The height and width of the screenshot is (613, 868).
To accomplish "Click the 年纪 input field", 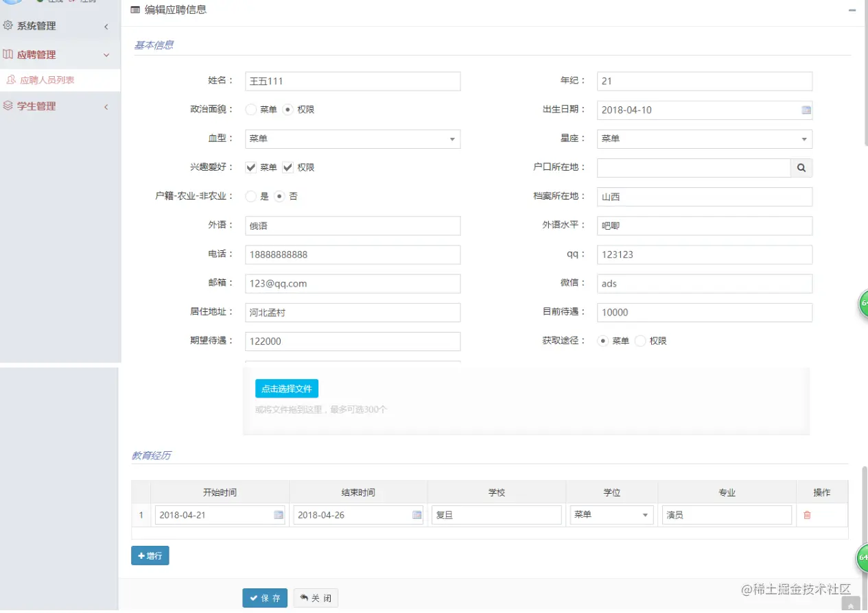I will (x=705, y=81).
